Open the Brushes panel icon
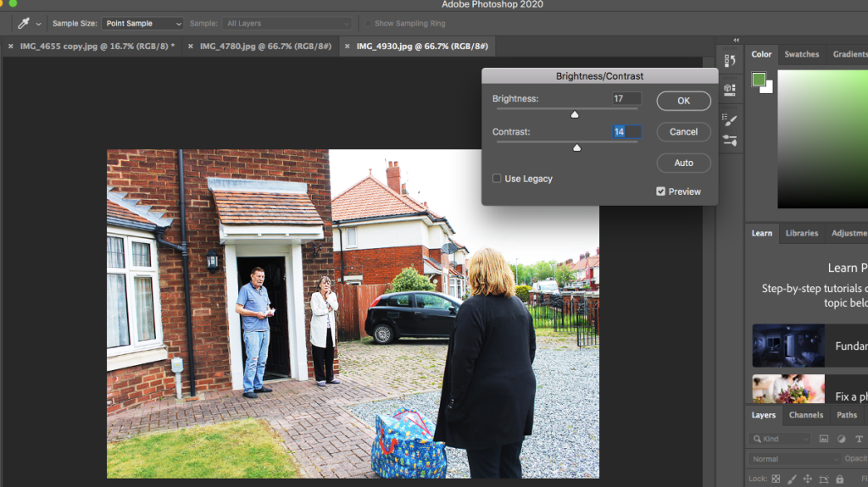The image size is (868, 487). click(x=730, y=120)
